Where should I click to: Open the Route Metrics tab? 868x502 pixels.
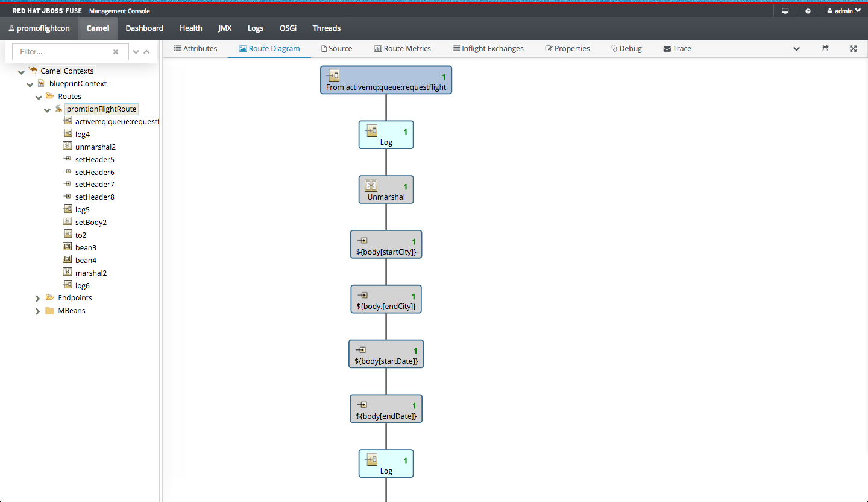click(402, 49)
